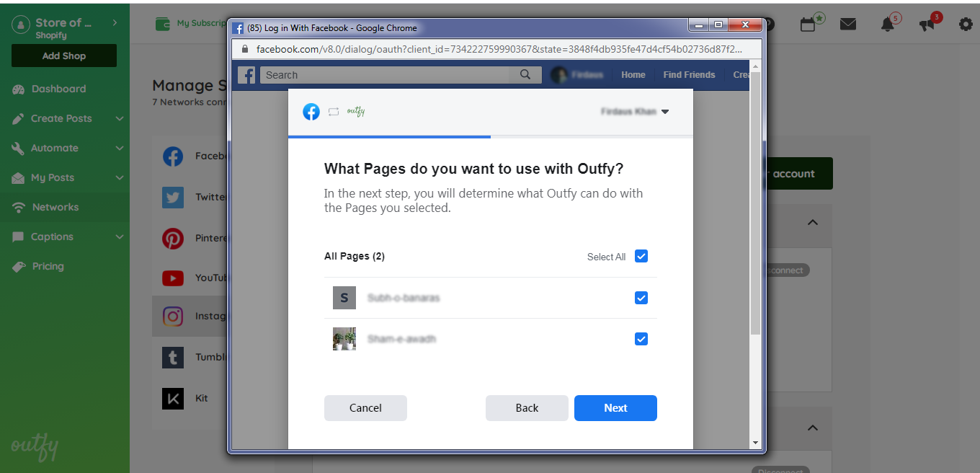Open the calendar icon in Outfy header
The width and height of the screenshot is (980, 473).
[x=808, y=23]
